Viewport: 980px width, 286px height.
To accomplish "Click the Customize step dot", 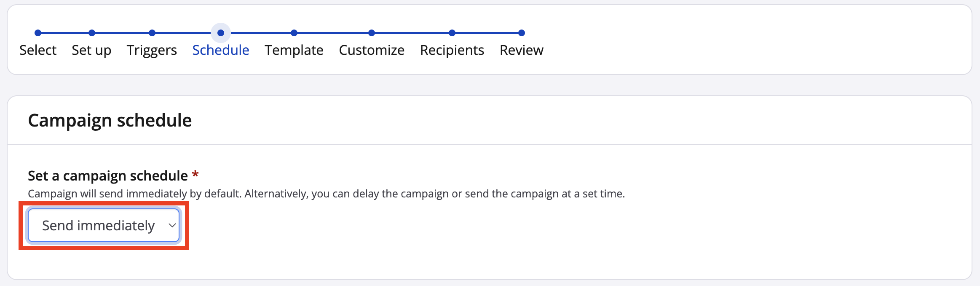I will click(372, 33).
